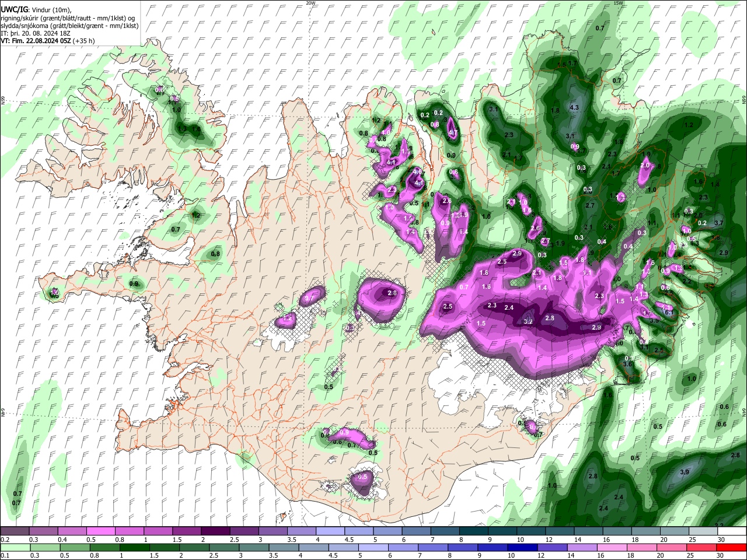Click the 'VT: Fim. 22.08.2024 05Z (+35 h)' line
Viewport: 747px width, 560px height.
[48, 41]
